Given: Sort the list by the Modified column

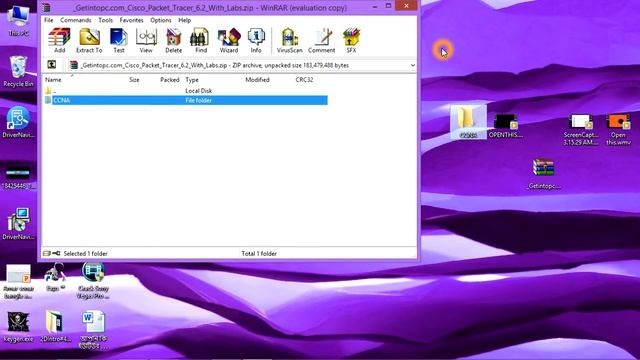Looking at the screenshot, I should coord(257,80).
